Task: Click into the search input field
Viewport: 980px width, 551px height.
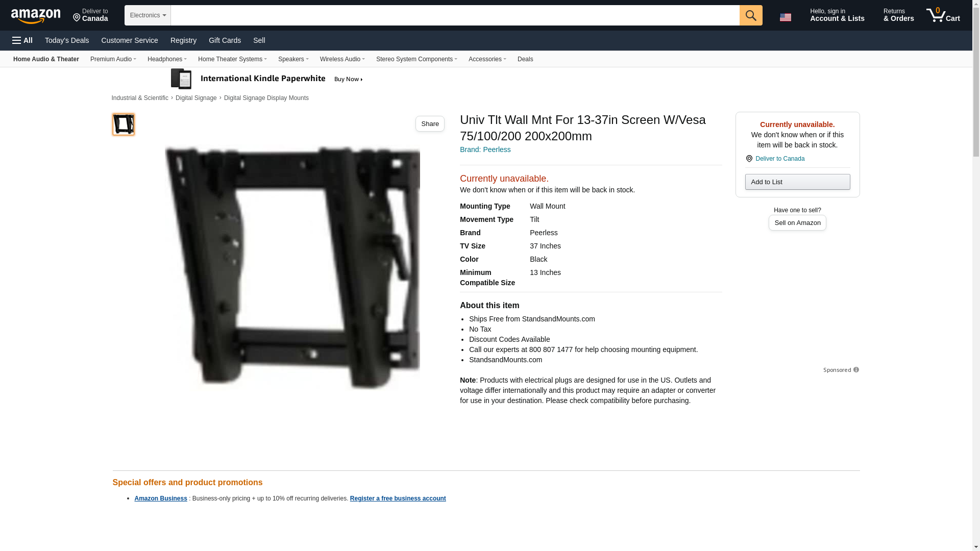Action: coord(455,15)
